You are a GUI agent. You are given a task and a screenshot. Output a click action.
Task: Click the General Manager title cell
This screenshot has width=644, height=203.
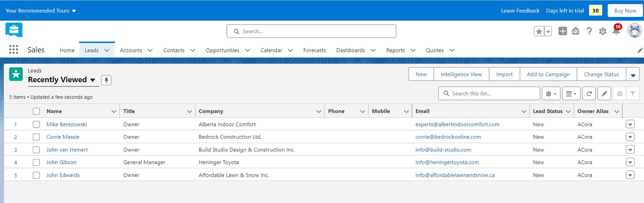pos(144,162)
